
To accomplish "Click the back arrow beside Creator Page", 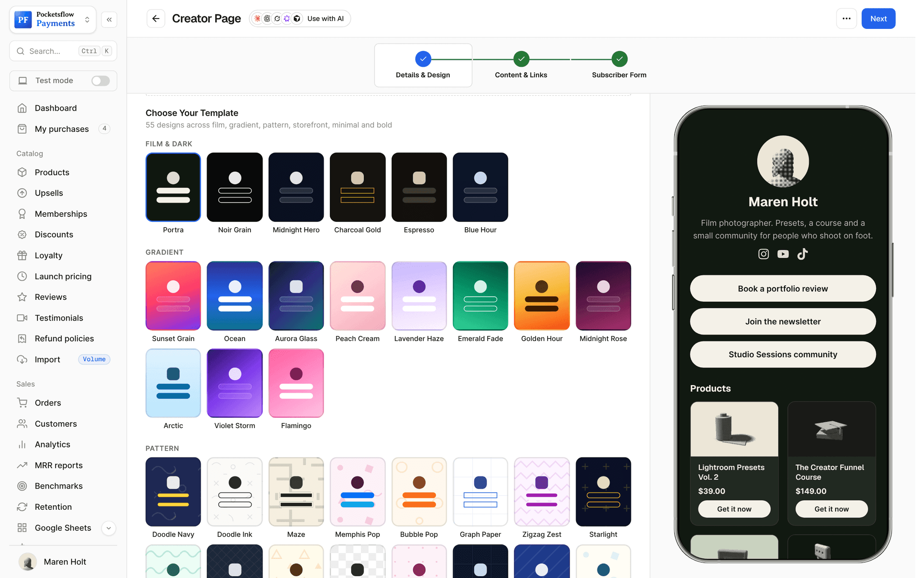I will (156, 19).
